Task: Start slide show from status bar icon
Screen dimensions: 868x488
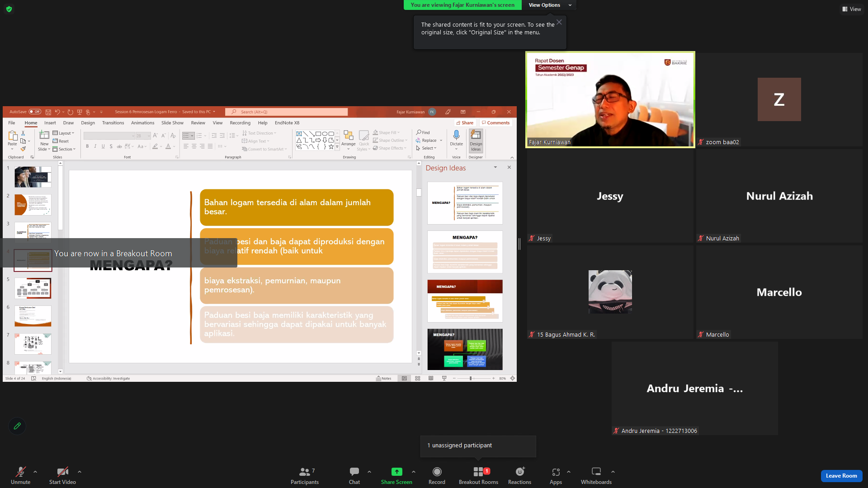Action: coord(444,379)
